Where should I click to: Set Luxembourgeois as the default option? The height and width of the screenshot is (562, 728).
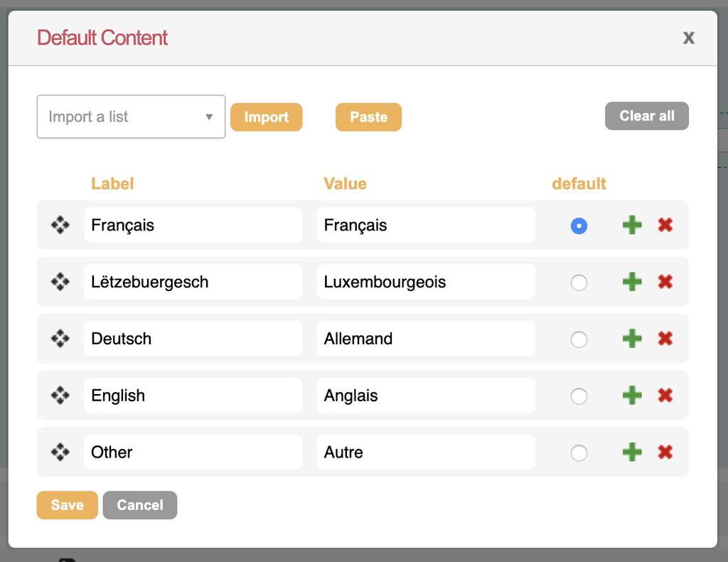[x=579, y=282]
